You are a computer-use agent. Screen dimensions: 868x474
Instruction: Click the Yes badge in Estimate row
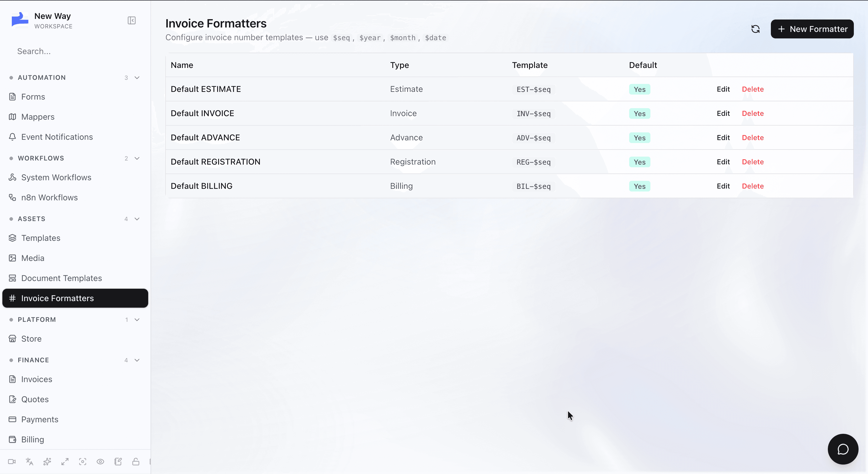pyautogui.click(x=639, y=90)
